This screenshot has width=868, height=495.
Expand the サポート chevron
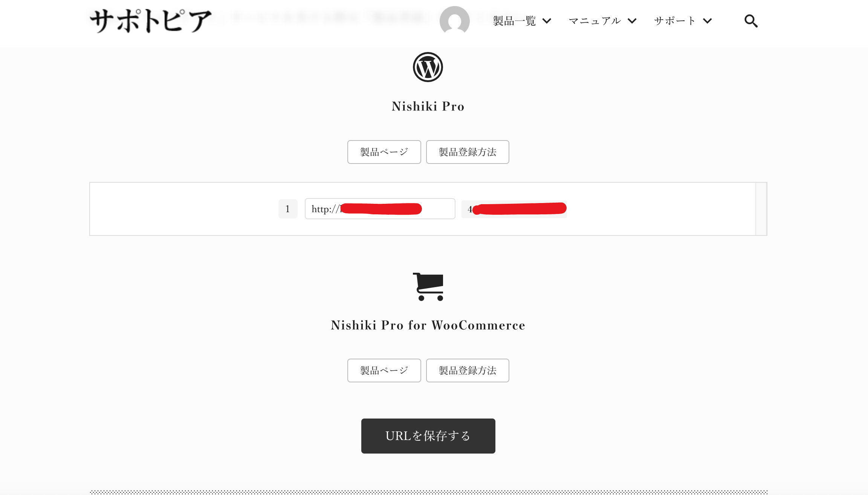708,21
